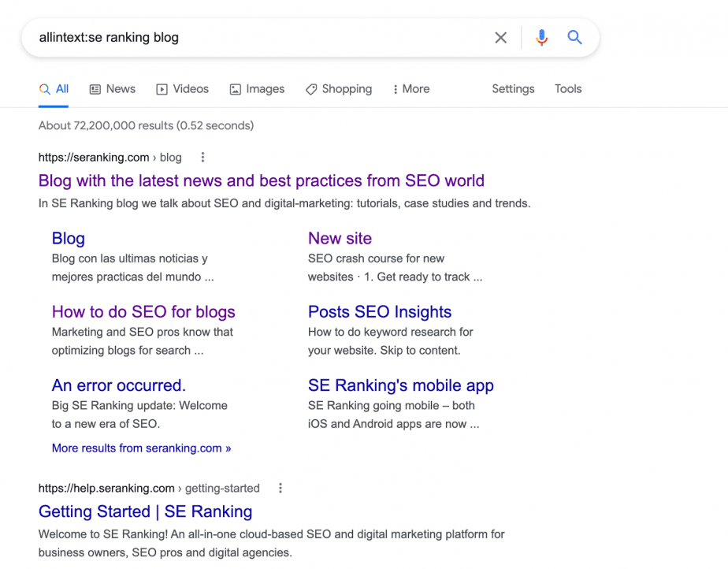Viewport: 728px width, 569px height.
Task: Click the 'How to do keyword research' snippet
Action: pos(391,341)
